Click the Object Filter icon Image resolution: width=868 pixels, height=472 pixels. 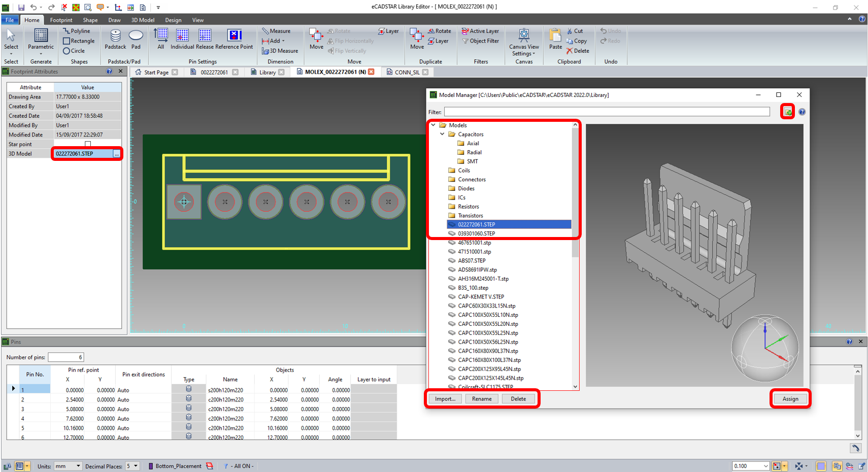[480, 41]
